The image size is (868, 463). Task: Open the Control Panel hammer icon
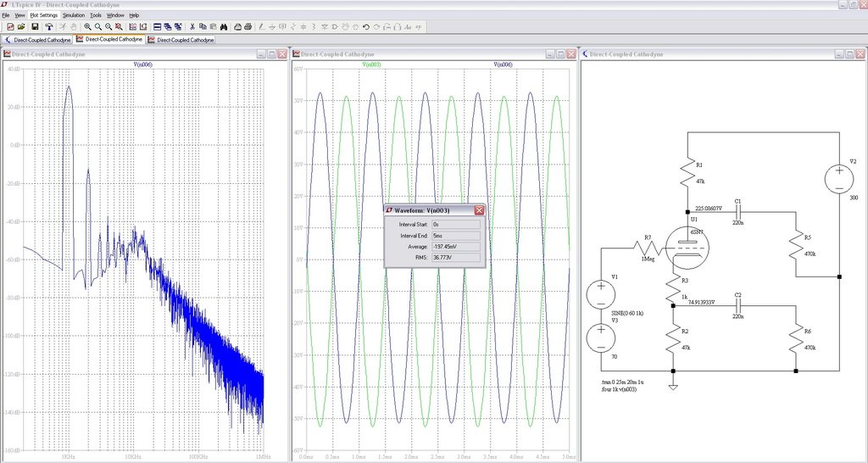(50, 27)
